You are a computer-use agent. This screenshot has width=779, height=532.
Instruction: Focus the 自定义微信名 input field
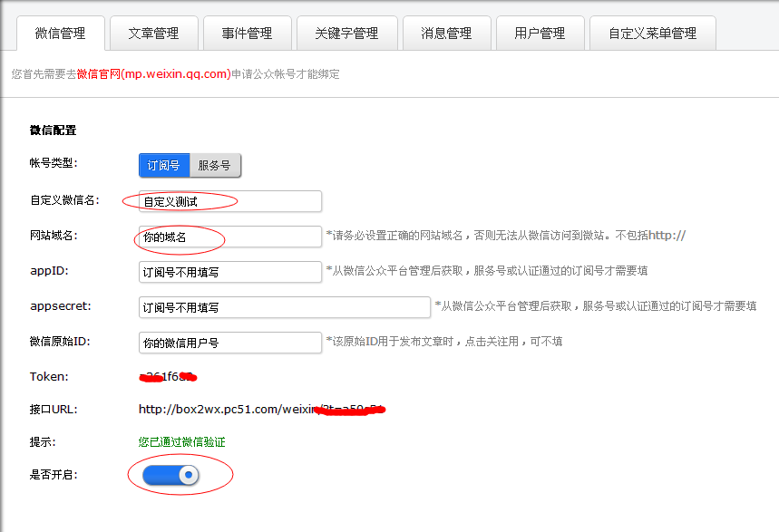230,201
